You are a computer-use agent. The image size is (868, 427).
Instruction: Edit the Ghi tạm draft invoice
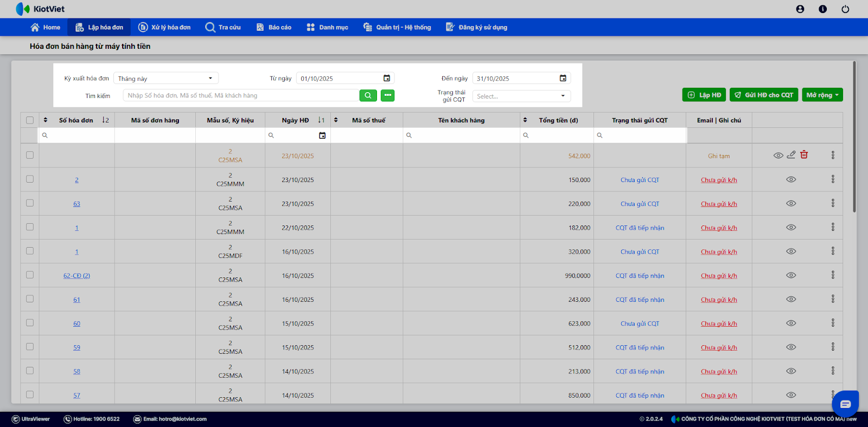pyautogui.click(x=792, y=155)
